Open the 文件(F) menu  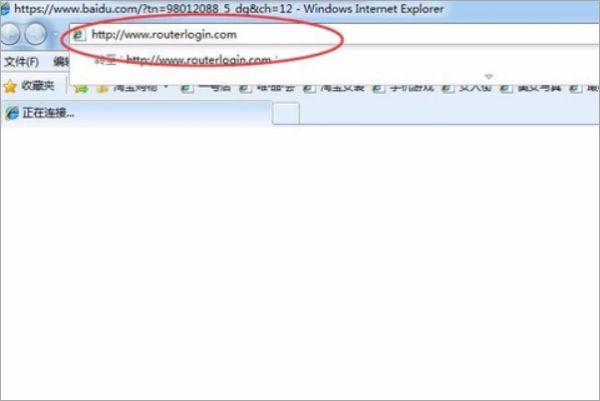[x=21, y=62]
